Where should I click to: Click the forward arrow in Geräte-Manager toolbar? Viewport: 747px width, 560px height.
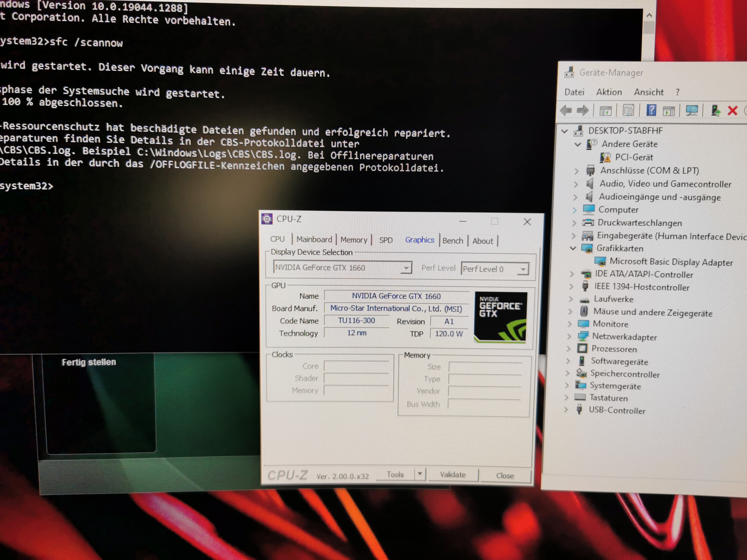click(x=583, y=110)
